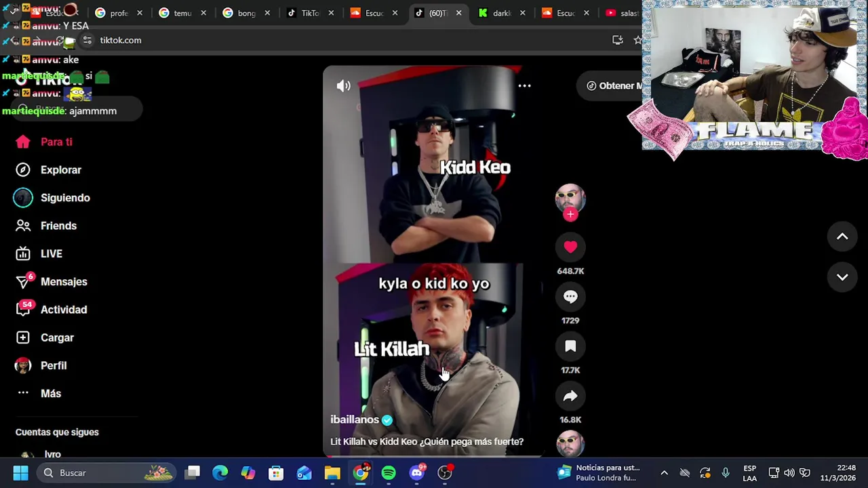Screen dimensions: 868x488
Task: Close the active (60) TikTok tab
Action: [458, 13]
